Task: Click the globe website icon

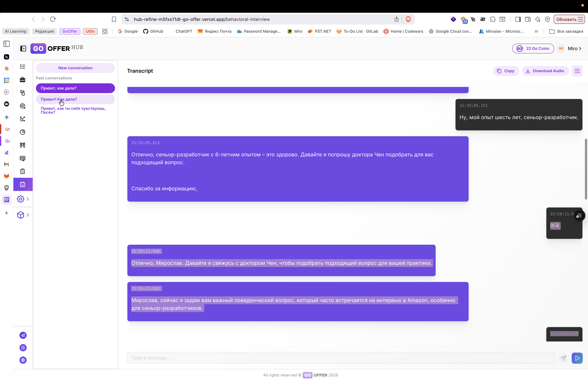Action: 23,360
